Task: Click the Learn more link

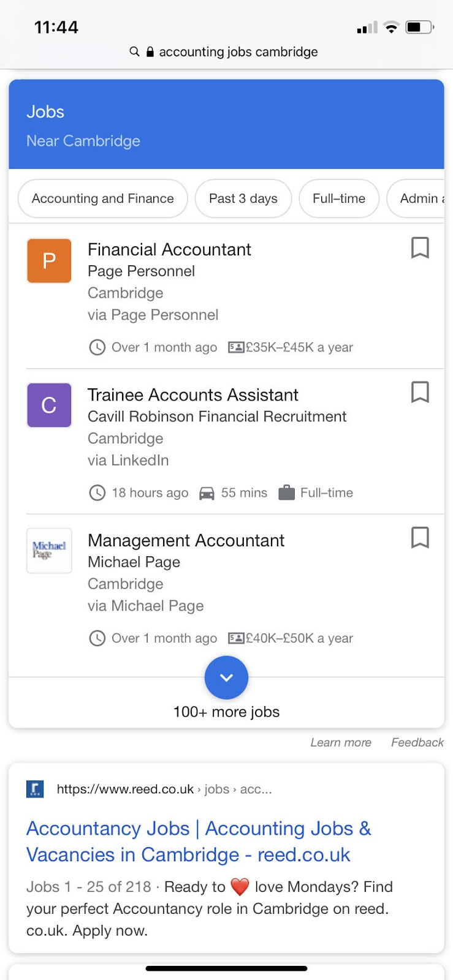Action: [341, 742]
